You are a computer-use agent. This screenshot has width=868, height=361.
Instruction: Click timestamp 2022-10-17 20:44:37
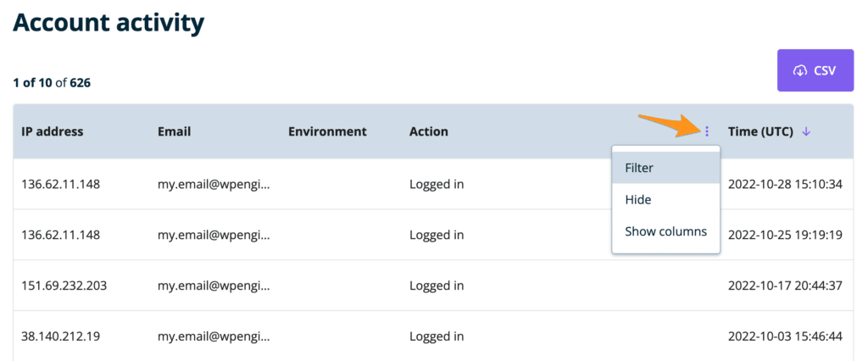[x=785, y=286]
